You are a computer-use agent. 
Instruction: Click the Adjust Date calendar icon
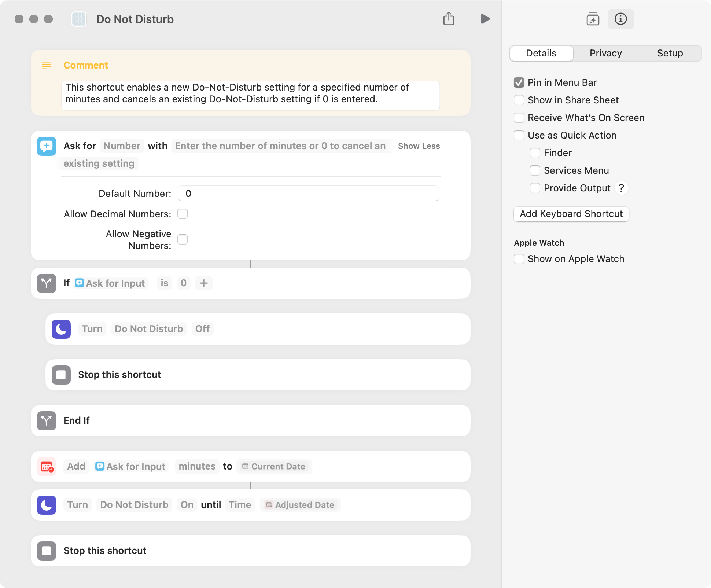click(x=47, y=466)
